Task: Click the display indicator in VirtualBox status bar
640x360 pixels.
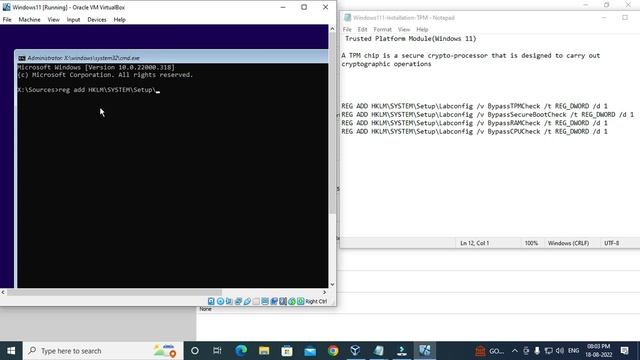Action: pos(265,301)
